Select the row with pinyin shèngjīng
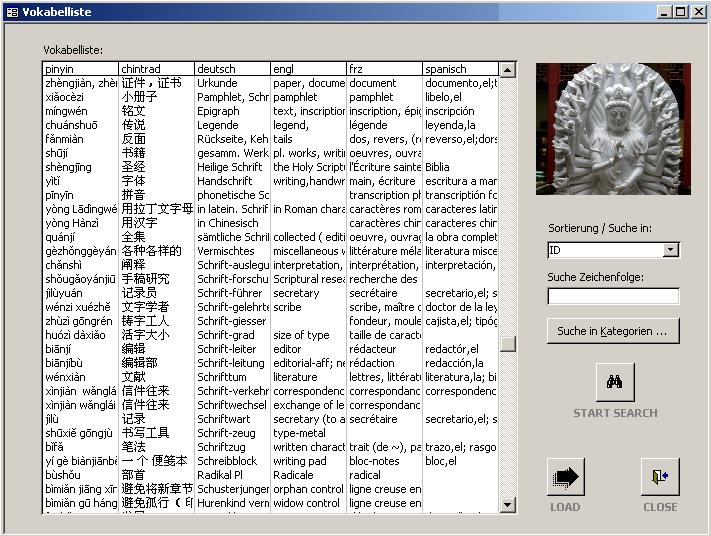The image size is (711, 536). [x=80, y=167]
